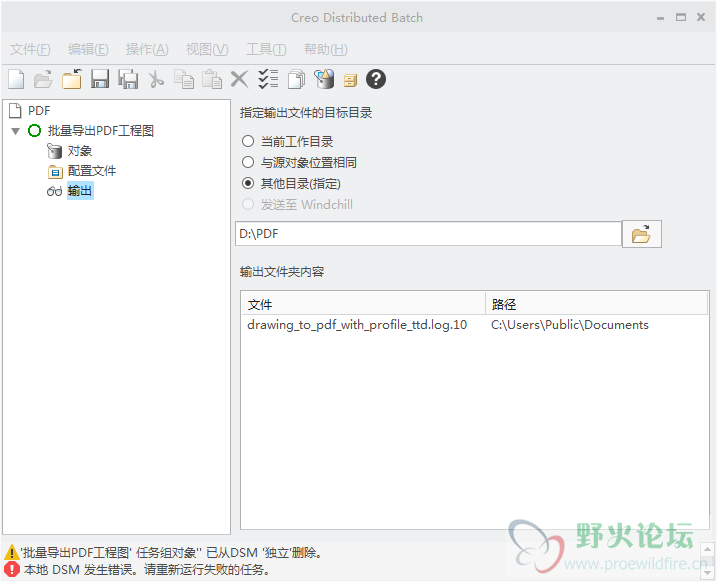
Task: Click the C:\Users\Public\Documents path cell
Action: point(570,325)
